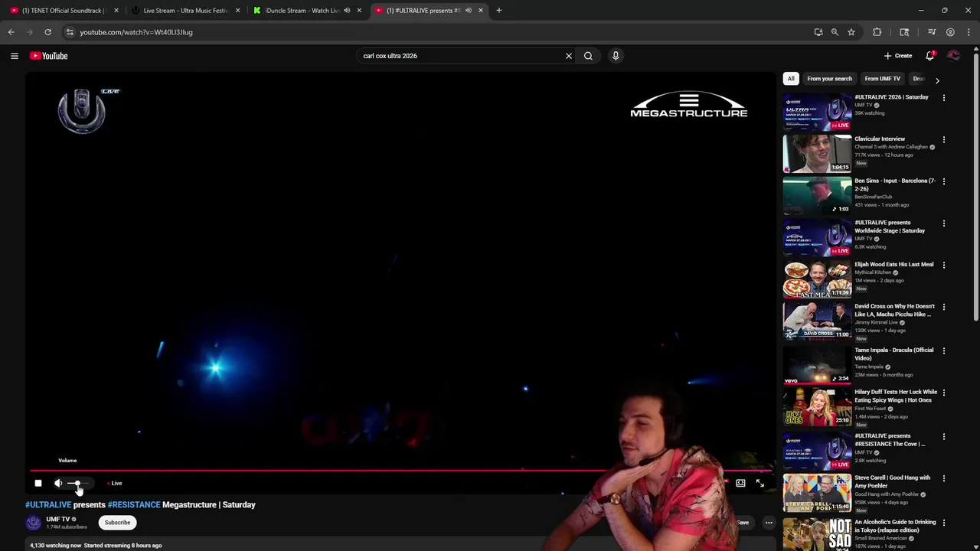Go back in browser history
The height and width of the screenshot is (551, 980).
(x=11, y=32)
